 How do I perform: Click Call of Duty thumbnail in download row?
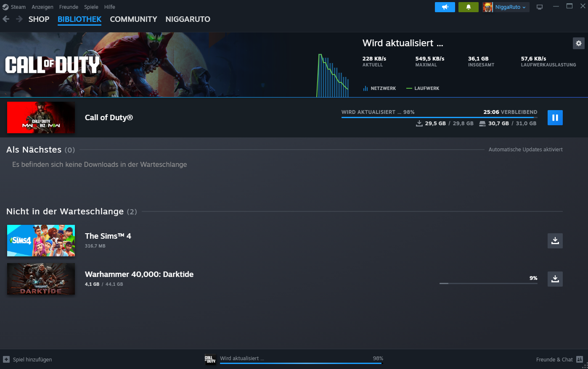point(41,118)
